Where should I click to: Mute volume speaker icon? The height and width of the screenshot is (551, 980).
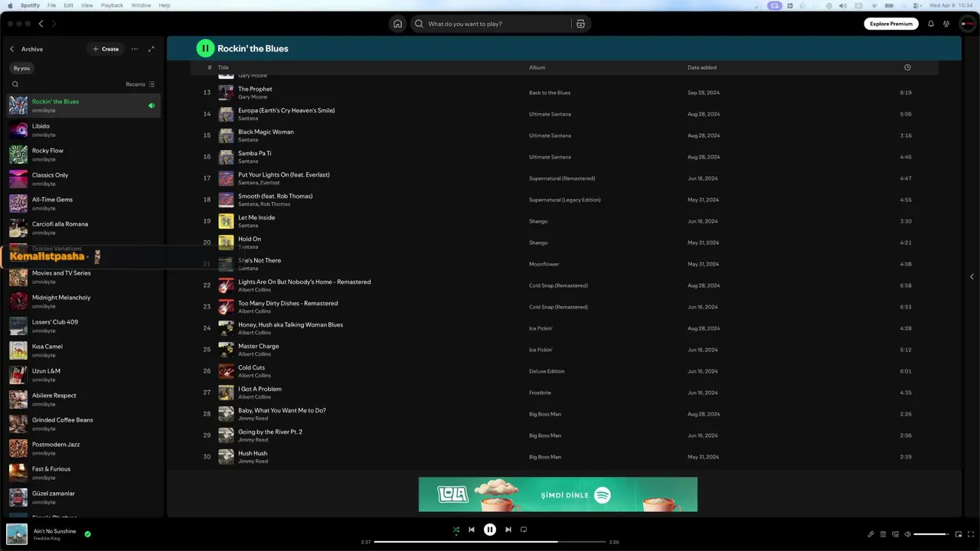pyautogui.click(x=907, y=534)
